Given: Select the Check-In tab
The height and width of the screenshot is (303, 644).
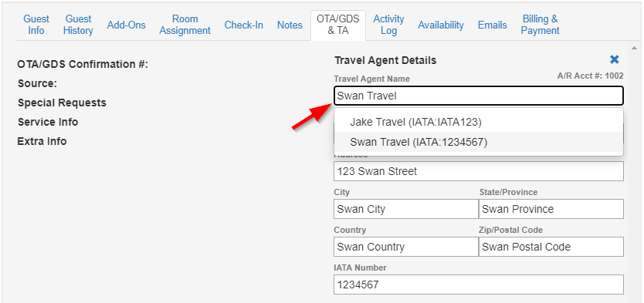Looking at the screenshot, I should tap(244, 25).
